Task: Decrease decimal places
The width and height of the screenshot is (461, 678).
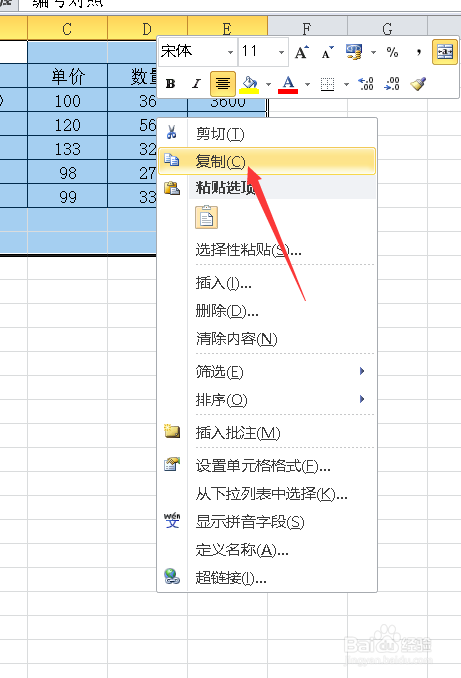Action: (392, 83)
